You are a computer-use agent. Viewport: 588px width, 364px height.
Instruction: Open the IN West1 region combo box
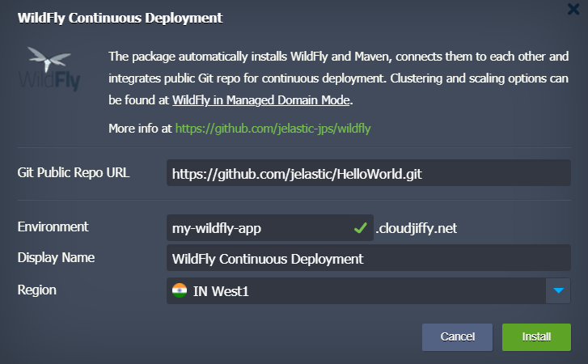356,290
